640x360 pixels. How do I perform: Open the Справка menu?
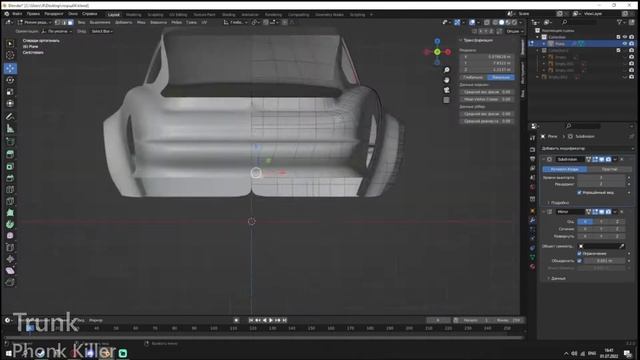pyautogui.click(x=89, y=14)
